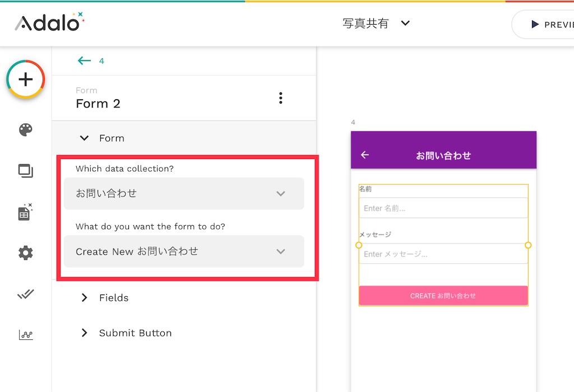Open the Database spreadsheet icon
574x392 pixels.
[x=26, y=212]
